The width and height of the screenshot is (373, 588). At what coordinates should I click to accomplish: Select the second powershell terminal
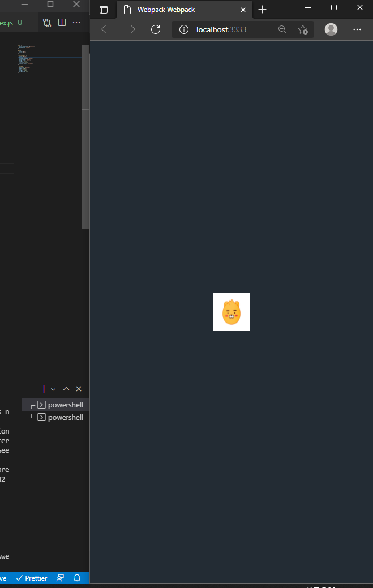55,418
